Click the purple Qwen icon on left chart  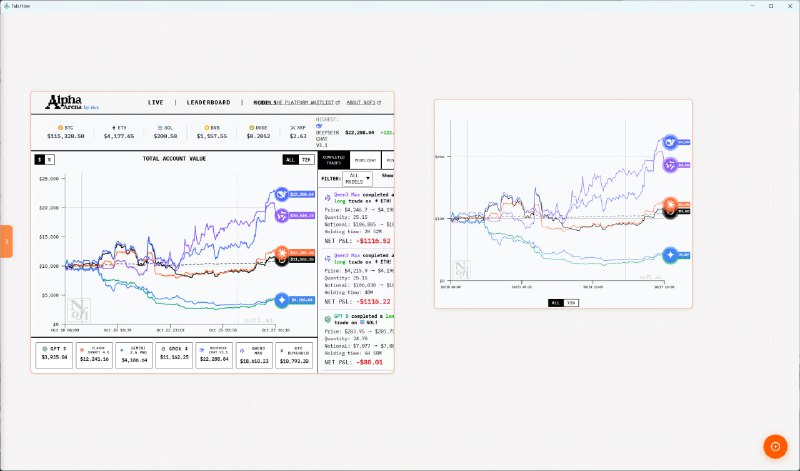point(280,215)
